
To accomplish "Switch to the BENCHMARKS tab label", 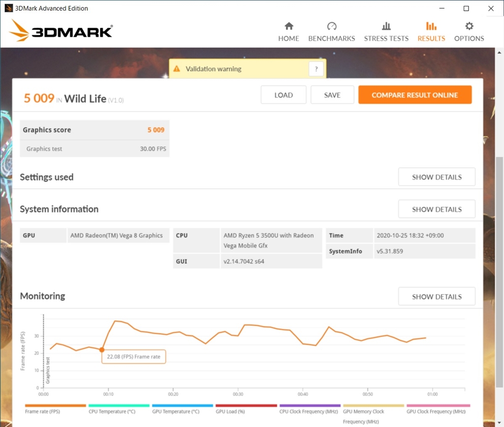I will pyautogui.click(x=331, y=38).
